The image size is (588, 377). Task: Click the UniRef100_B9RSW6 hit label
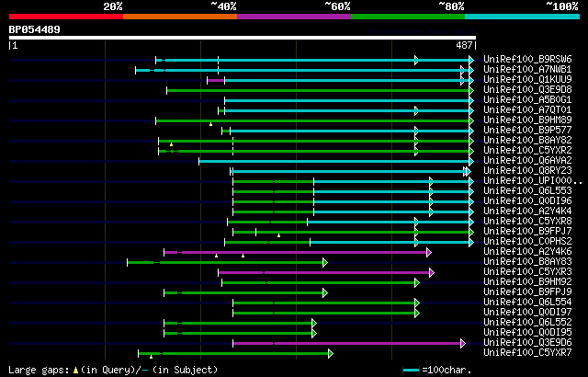(527, 59)
